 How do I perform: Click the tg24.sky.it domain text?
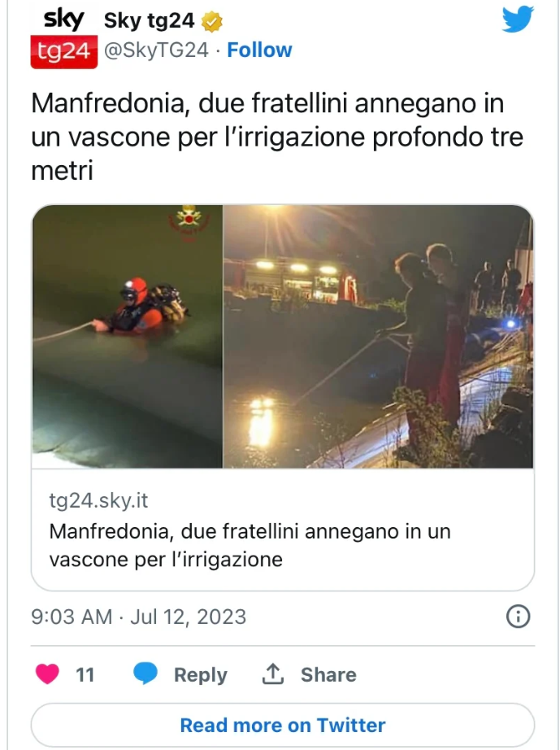[98, 501]
